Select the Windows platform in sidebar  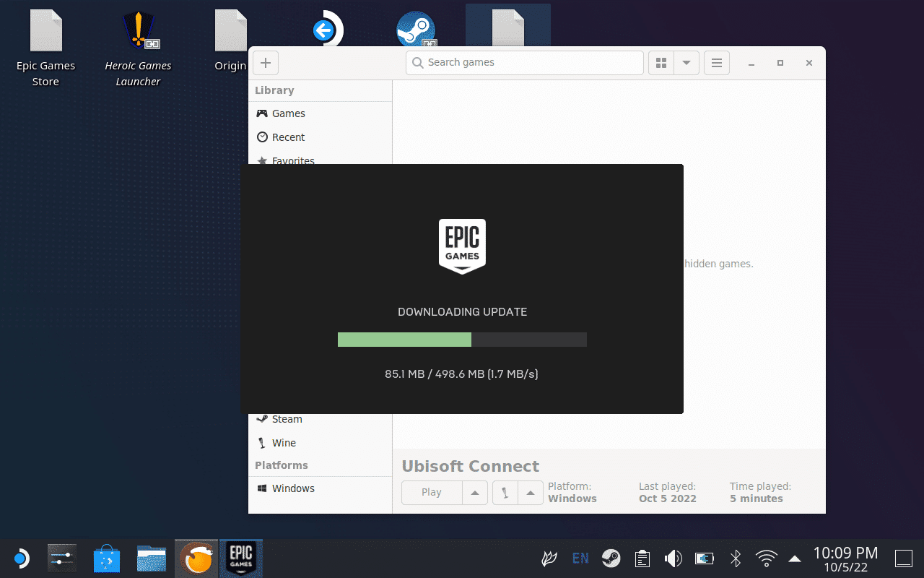pos(320,488)
